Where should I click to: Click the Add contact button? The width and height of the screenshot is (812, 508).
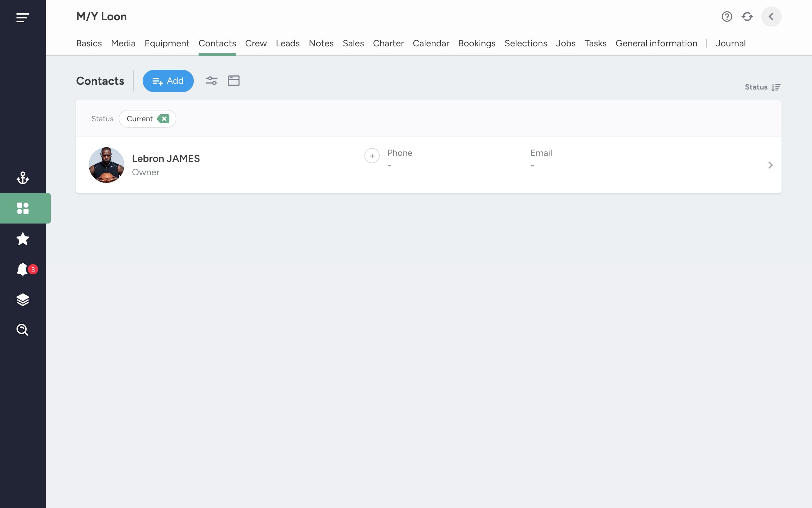(168, 81)
